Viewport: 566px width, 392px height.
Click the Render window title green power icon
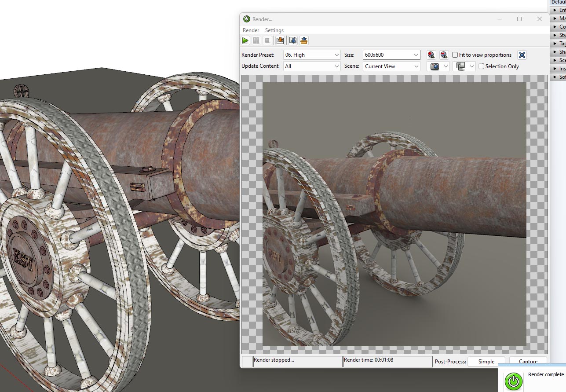pyautogui.click(x=247, y=19)
